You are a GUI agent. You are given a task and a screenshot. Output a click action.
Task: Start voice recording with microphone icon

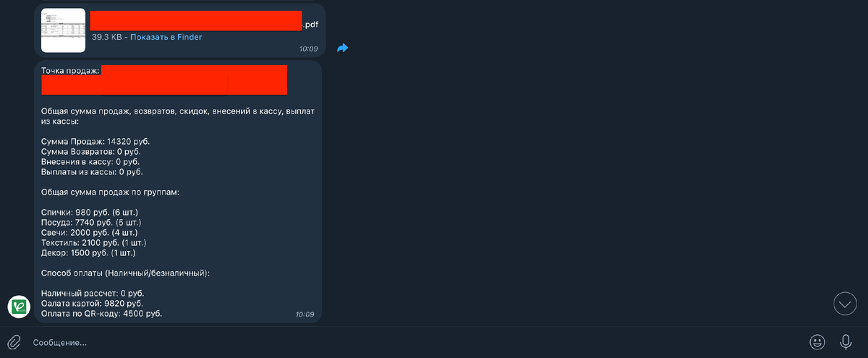click(846, 341)
